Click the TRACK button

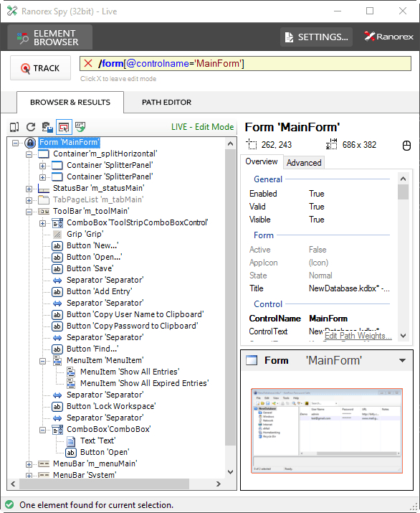point(41,68)
